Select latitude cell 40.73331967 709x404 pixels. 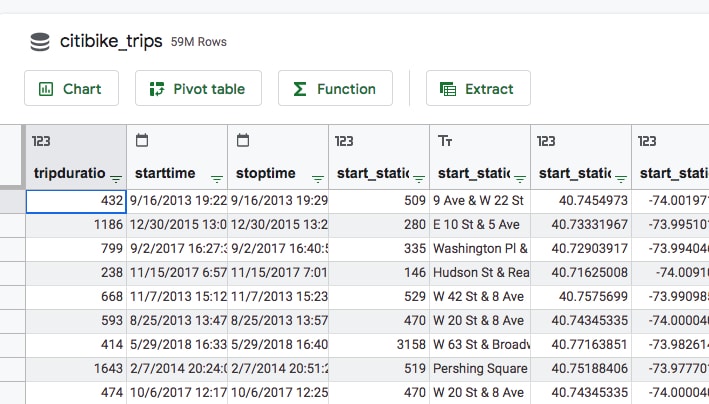point(581,225)
